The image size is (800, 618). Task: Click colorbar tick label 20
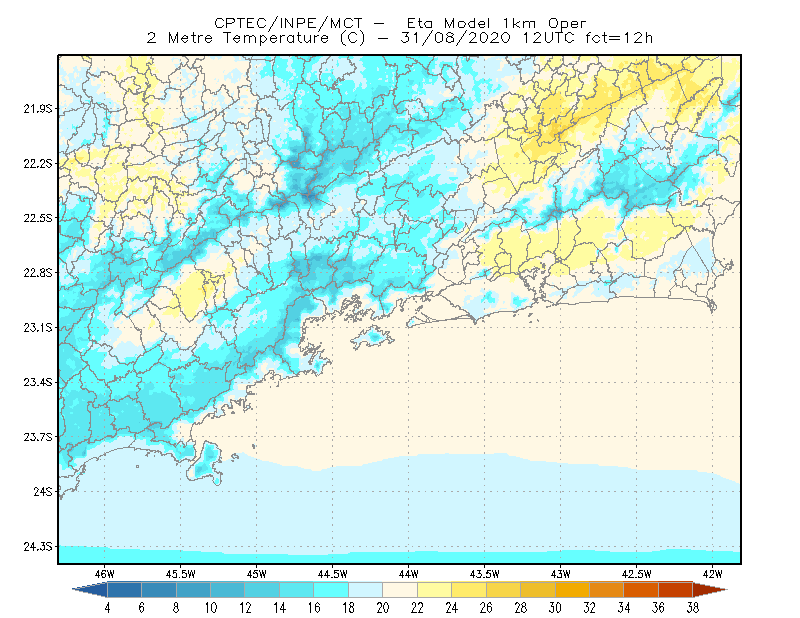point(383,608)
